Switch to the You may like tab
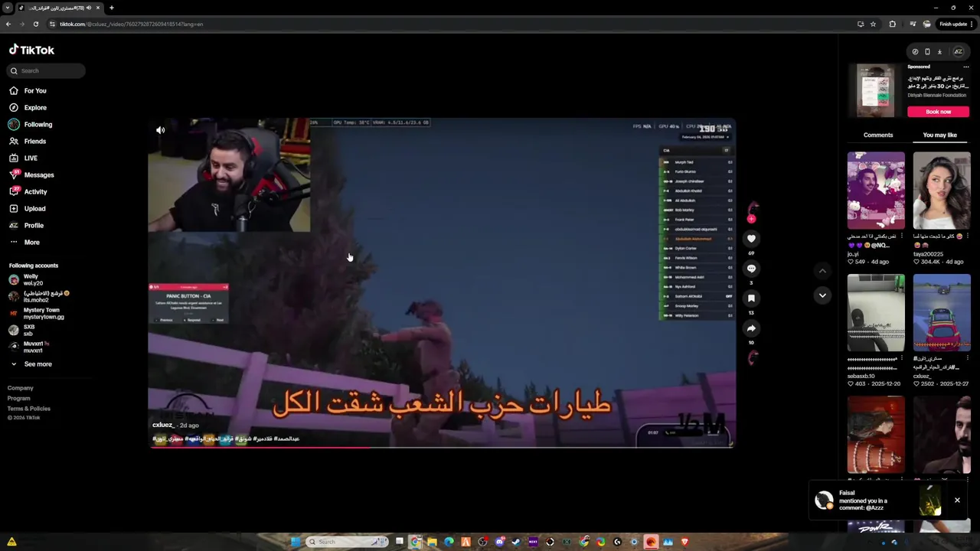Screen dimensions: 980x551 coord(939,135)
